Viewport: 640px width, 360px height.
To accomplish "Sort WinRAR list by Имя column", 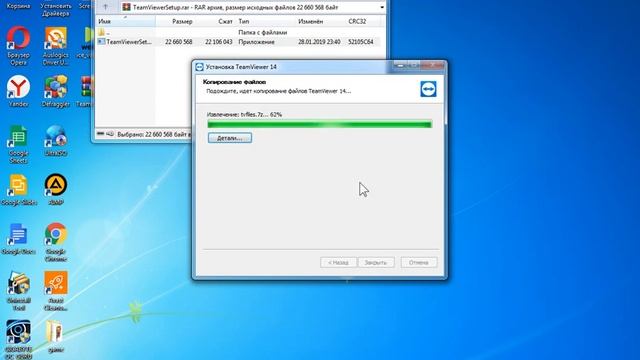I will click(x=125, y=21).
